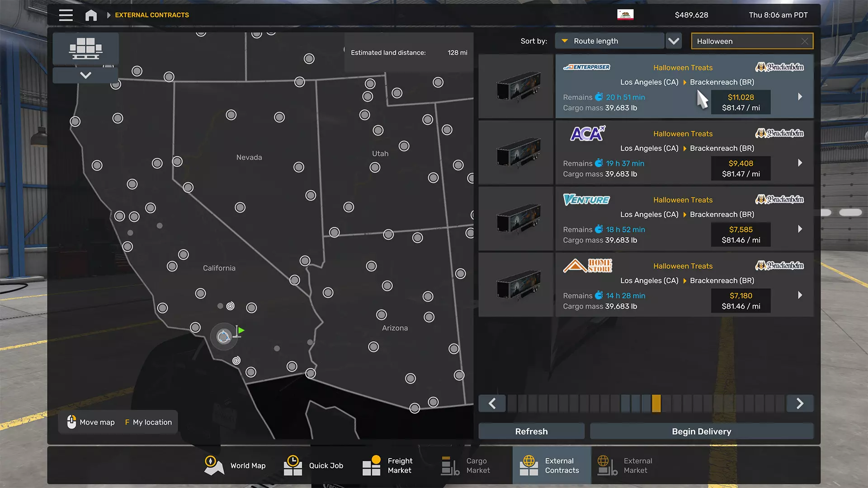Screen dimensions: 868x488
Task: Click the cargo pallet icon on map
Action: point(85,48)
